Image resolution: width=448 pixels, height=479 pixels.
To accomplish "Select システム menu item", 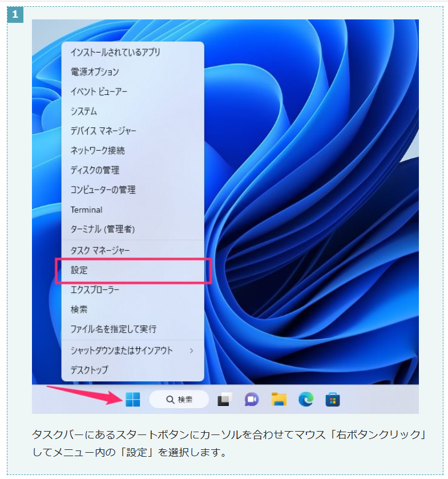I will click(133, 111).
